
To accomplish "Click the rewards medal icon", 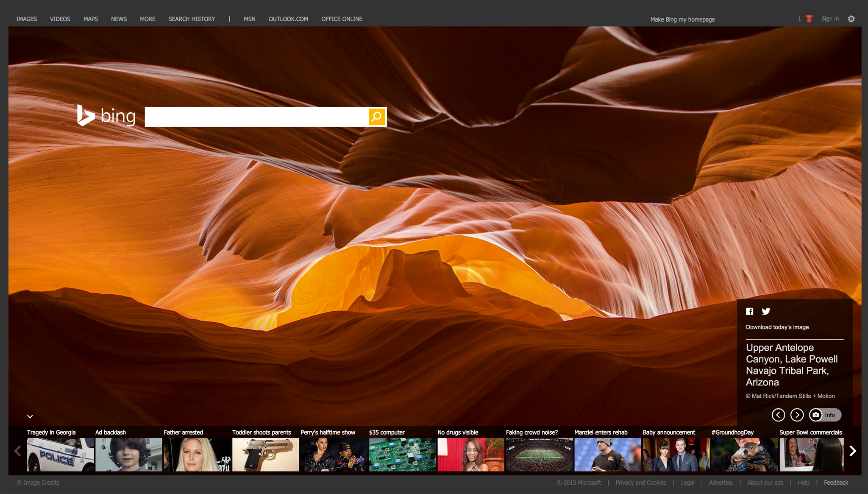I will click(809, 19).
